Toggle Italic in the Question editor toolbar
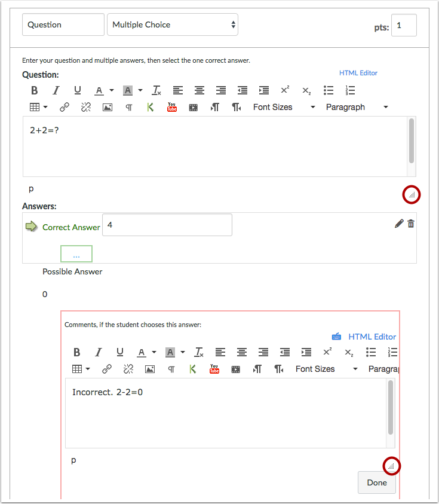This screenshot has width=439, height=504. click(56, 90)
